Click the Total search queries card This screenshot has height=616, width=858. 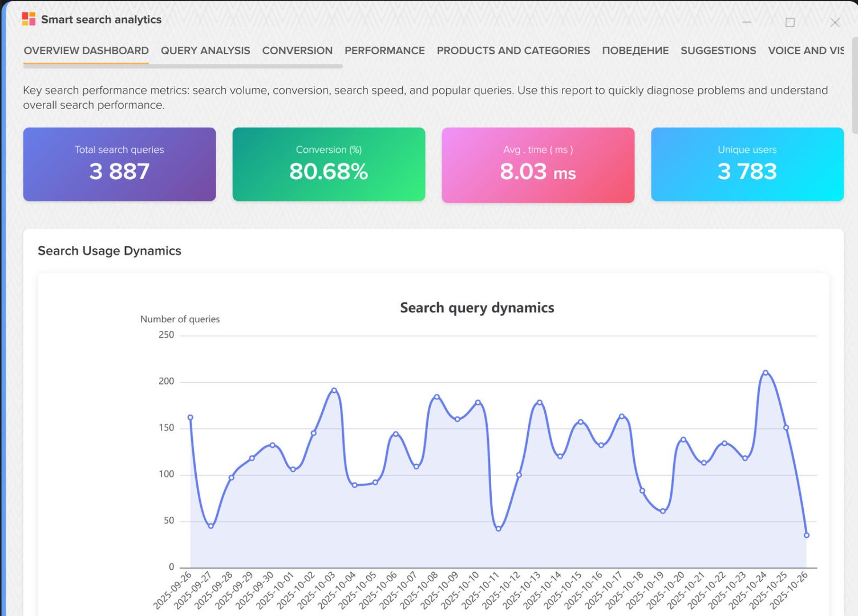coord(119,164)
